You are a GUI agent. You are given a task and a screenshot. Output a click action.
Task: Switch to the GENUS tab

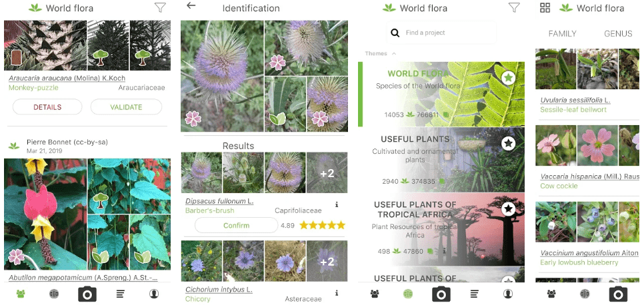point(617,34)
